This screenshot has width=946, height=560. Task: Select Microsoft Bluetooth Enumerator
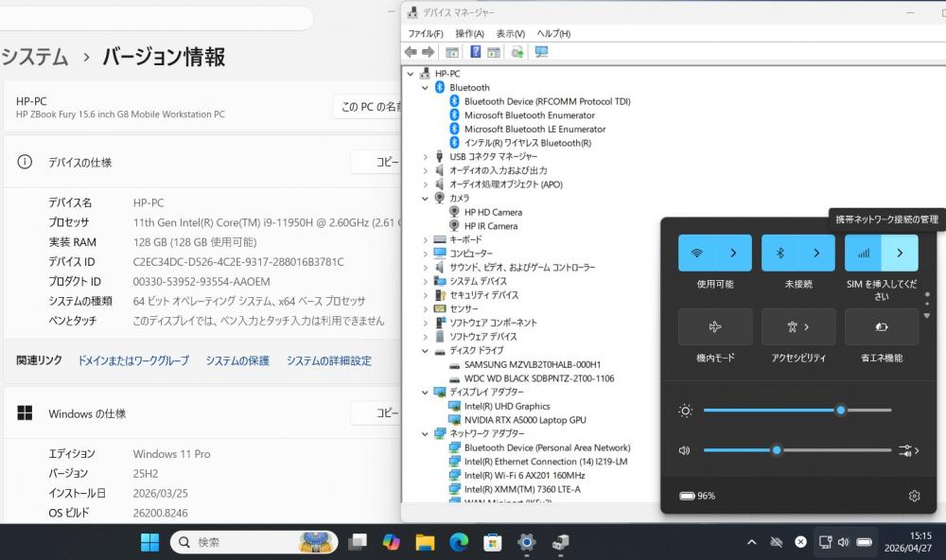529,115
